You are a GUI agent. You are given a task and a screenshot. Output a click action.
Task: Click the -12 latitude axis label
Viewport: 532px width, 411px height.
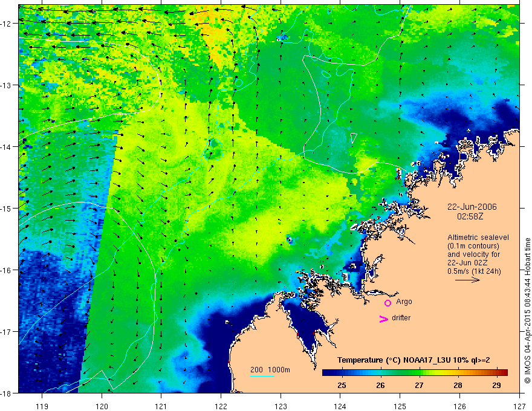(6, 24)
